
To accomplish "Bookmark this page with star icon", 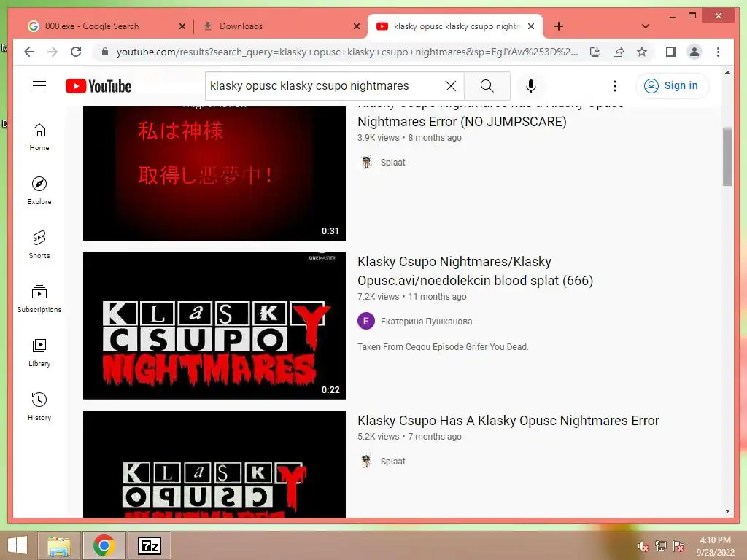I will [642, 52].
